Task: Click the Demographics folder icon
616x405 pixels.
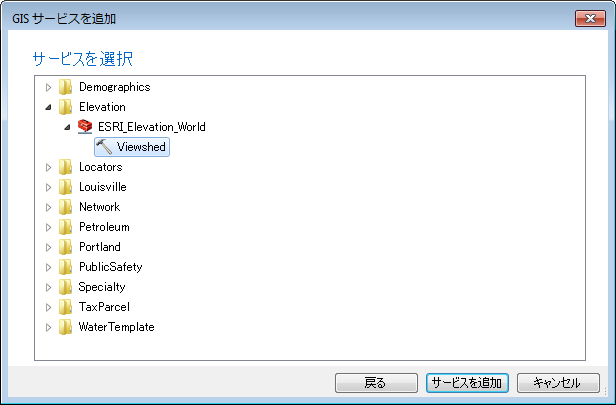Action: click(x=66, y=87)
